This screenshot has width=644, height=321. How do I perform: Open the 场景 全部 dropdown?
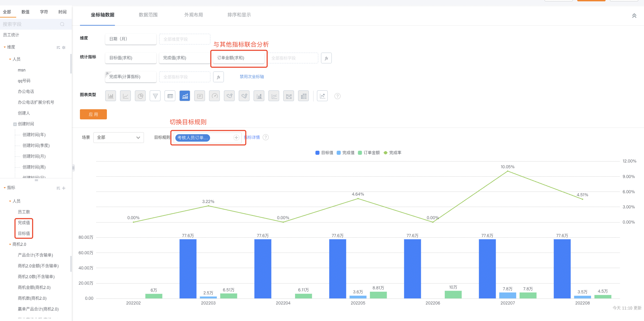118,138
